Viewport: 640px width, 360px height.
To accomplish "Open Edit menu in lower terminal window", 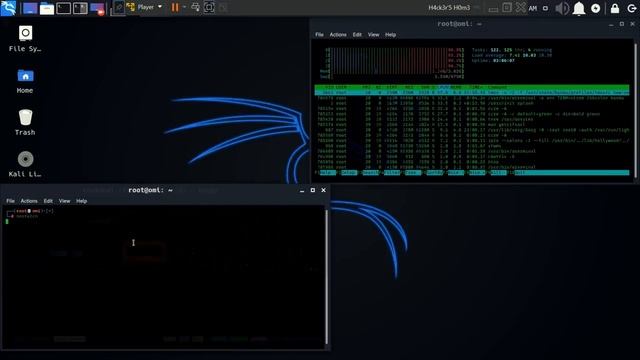I will click(x=48, y=201).
